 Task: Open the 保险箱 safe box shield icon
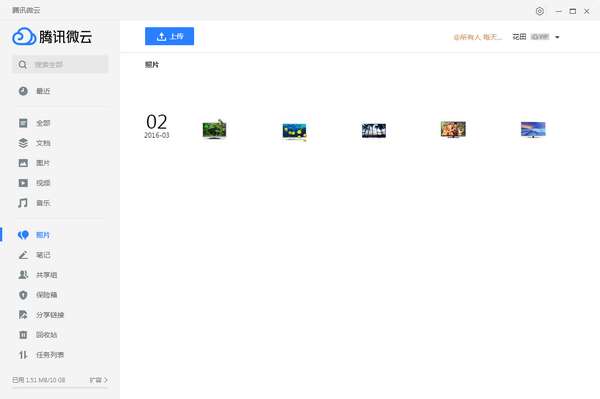pos(23,295)
